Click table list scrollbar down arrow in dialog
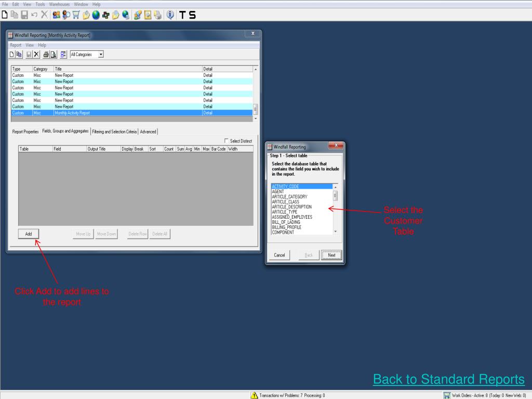Image resolution: width=532 pixels, height=399 pixels. [335, 232]
